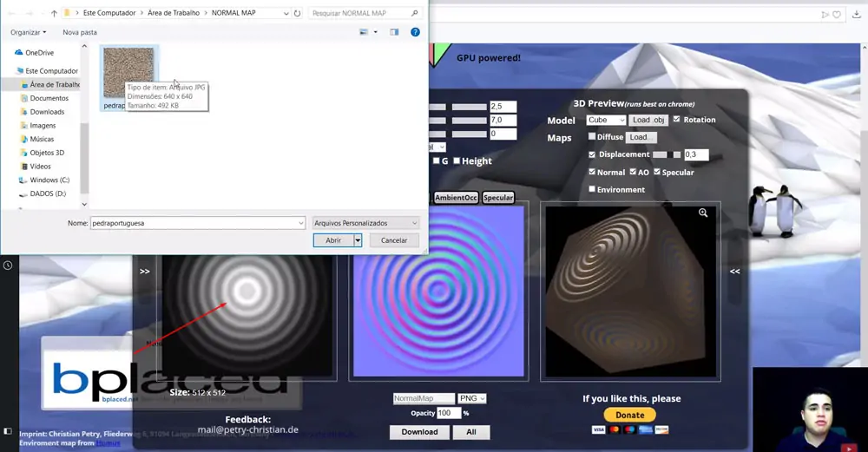Viewport: 868px width, 452px height.
Task: Open the view options arrow beside view icon
Action: click(375, 32)
